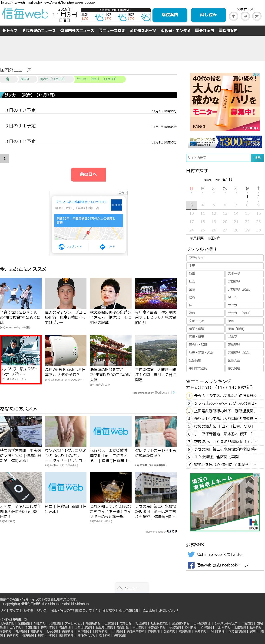Click the home icon in breadcrumb
Image resolution: width=265 pixels, height=644 pixels.
pos(8,79)
